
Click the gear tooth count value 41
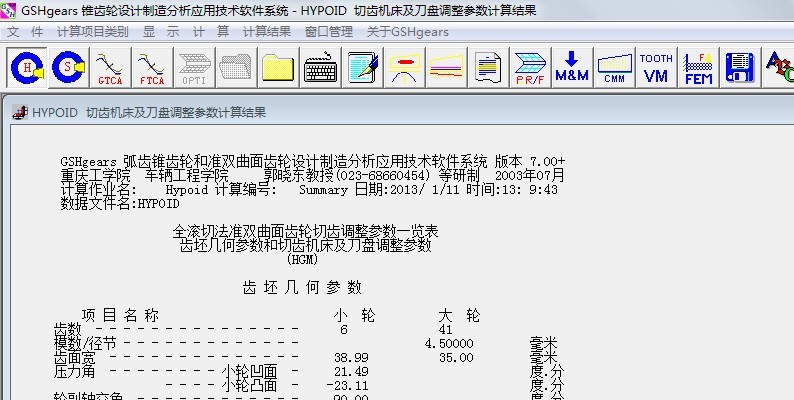click(446, 330)
